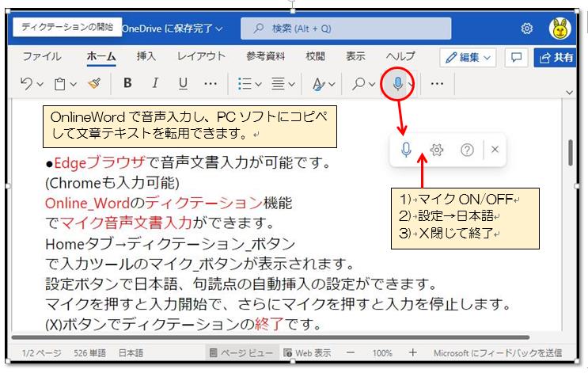Click the paragraph alignment icon
The width and height of the screenshot is (588, 373).
coord(278,83)
